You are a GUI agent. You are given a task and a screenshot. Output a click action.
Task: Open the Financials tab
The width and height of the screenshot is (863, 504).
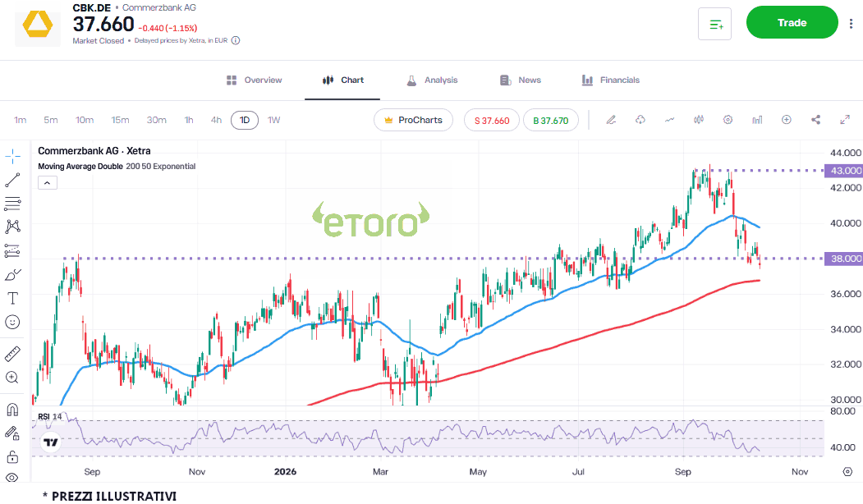pyautogui.click(x=611, y=80)
